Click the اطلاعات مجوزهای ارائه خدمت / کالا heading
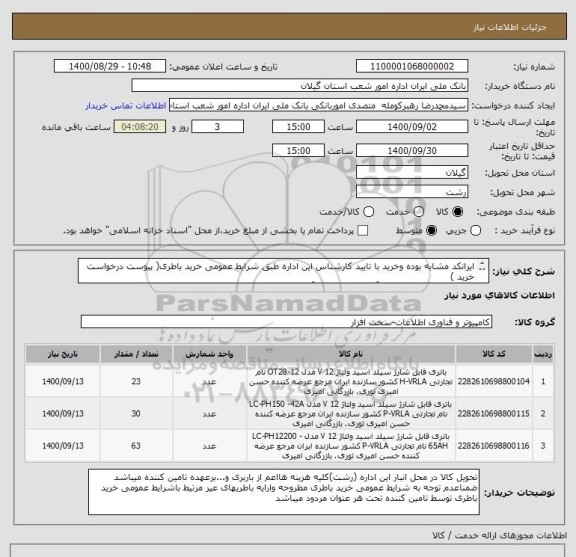The height and width of the screenshot is (557, 576). [500, 536]
